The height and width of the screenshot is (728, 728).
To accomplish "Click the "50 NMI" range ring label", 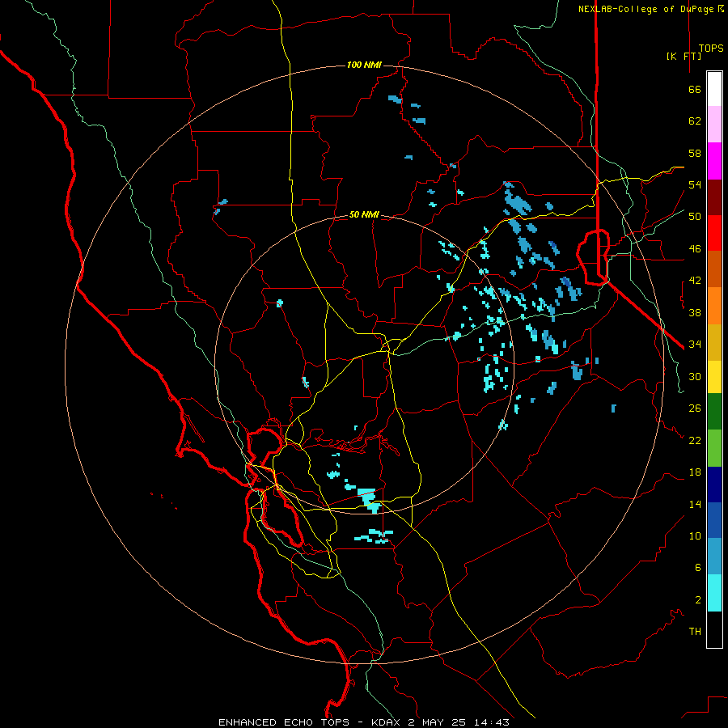I will [x=364, y=214].
